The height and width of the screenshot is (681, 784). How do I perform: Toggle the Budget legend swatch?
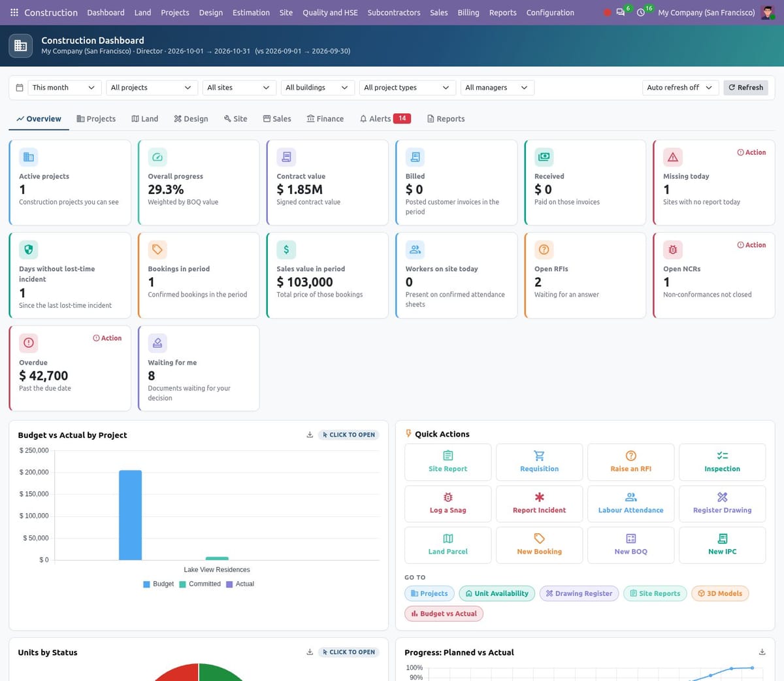146,584
